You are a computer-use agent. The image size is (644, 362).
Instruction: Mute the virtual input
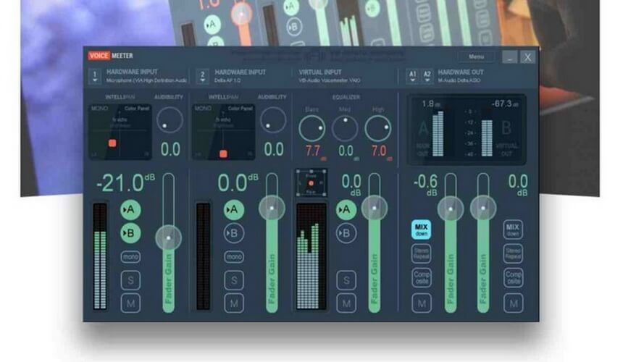click(346, 304)
